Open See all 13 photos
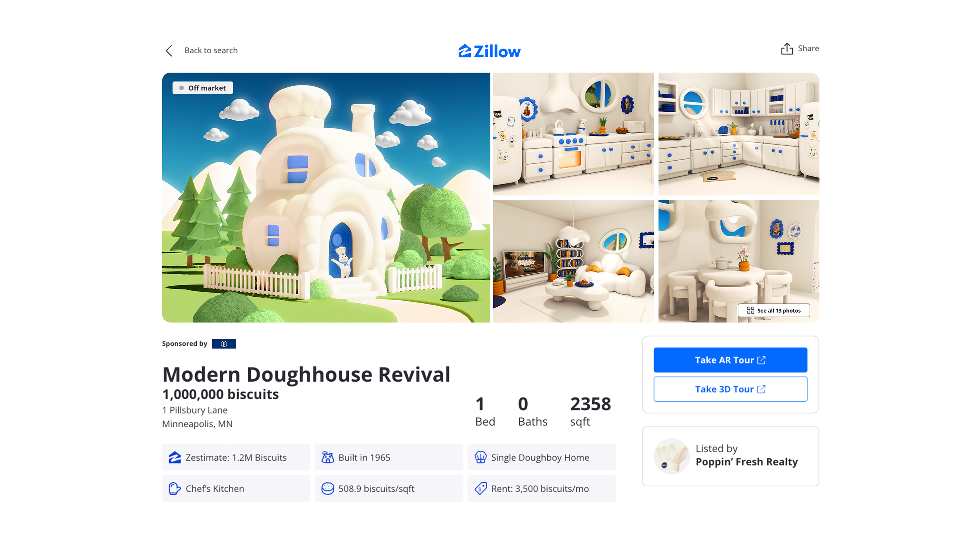Viewport: 980px width, 551px height. (774, 310)
